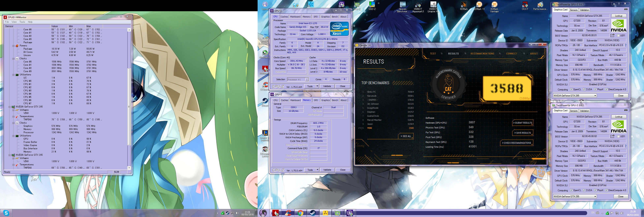Viewport: 644px width, 217px height.
Task: Click the Bus Interface question mark in top GPU-Z
Action: tap(625, 45)
